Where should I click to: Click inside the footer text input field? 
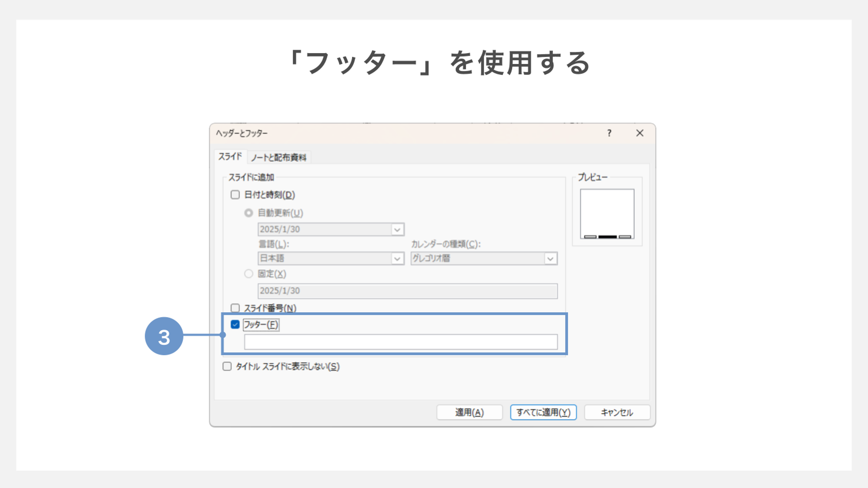[x=401, y=342]
